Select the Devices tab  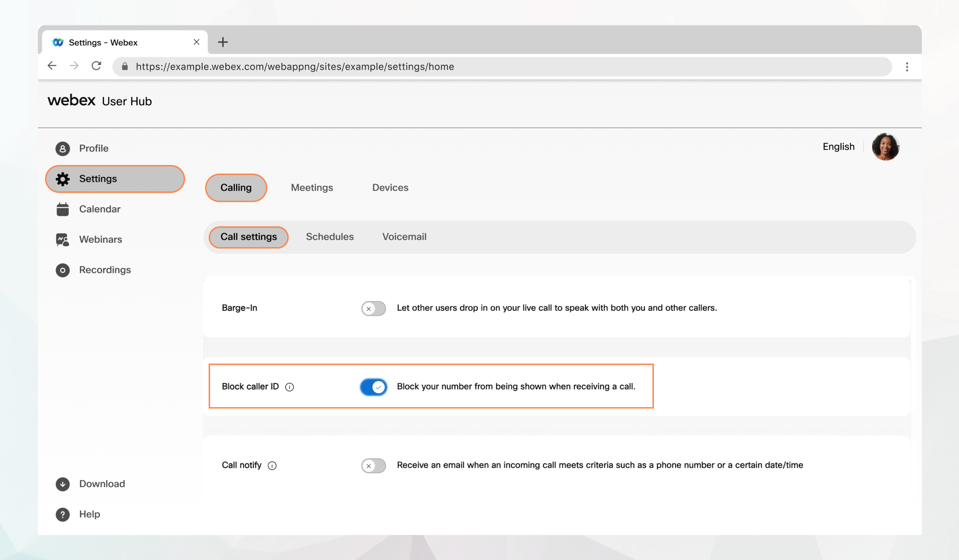390,187
